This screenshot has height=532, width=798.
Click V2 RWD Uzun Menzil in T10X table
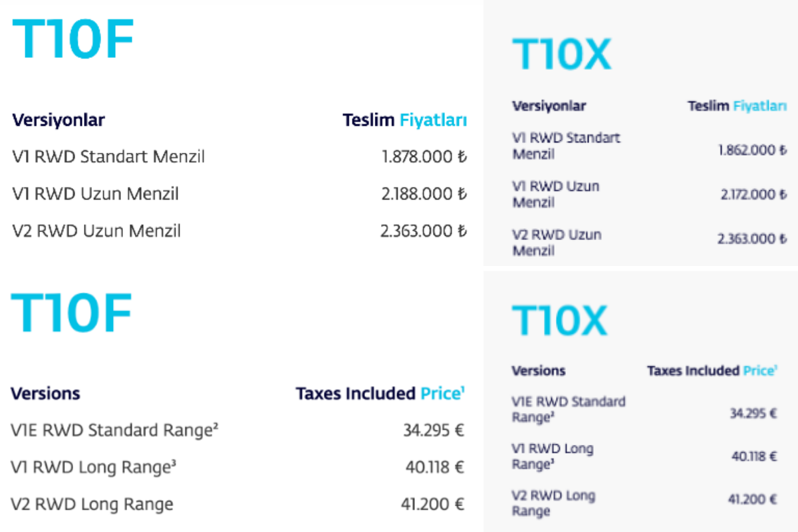tap(556, 243)
